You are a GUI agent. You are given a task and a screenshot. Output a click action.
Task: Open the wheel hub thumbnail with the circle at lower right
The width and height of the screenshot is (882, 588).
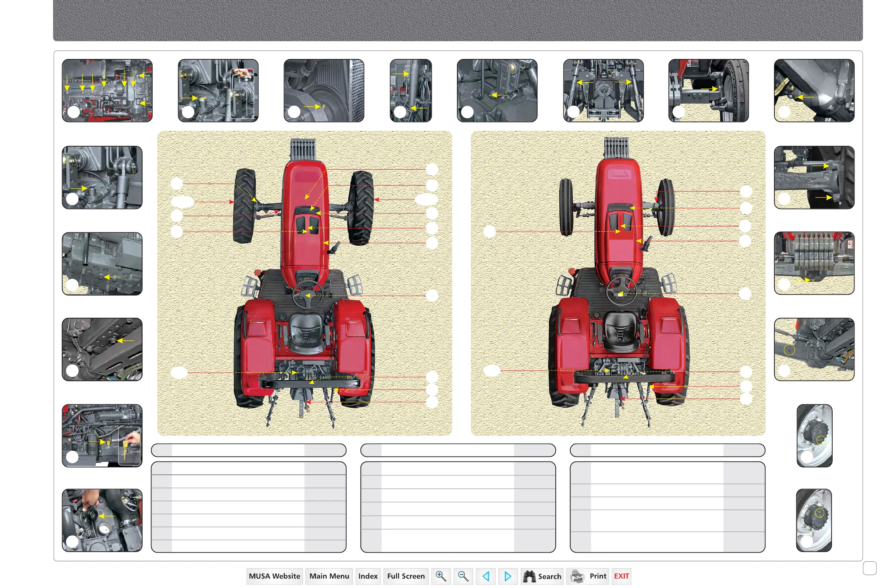click(x=814, y=435)
